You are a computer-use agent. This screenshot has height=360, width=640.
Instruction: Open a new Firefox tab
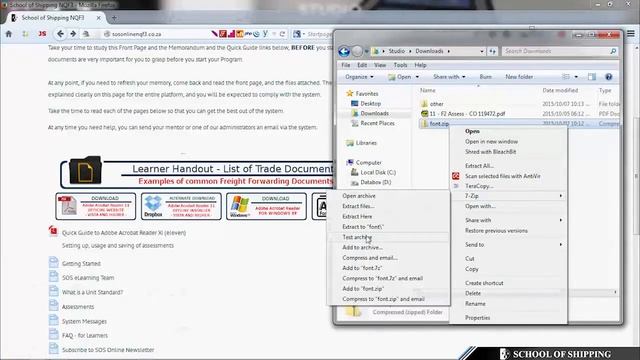pyautogui.click(x=114, y=18)
